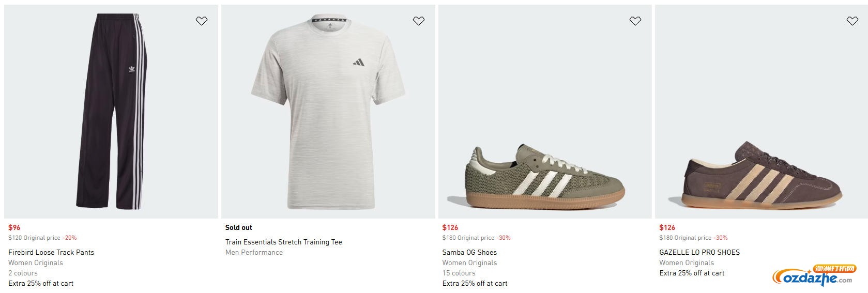The width and height of the screenshot is (868, 293).
Task: Open Firebird Loose Track Pants product image
Action: [x=111, y=111]
